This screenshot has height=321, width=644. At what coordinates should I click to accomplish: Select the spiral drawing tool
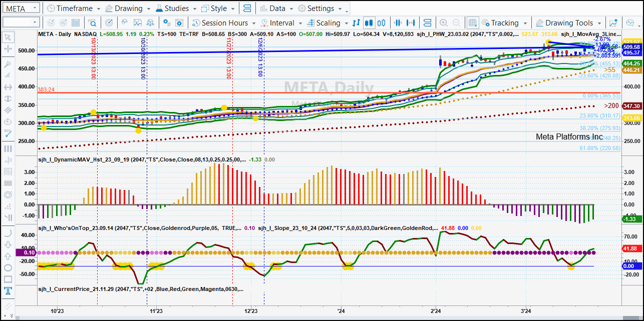(8, 194)
